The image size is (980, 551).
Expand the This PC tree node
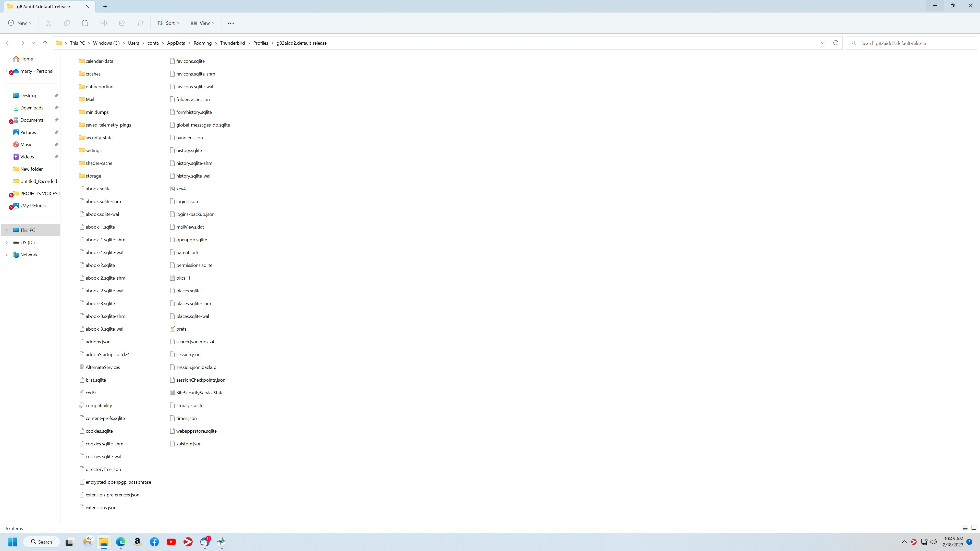[6, 230]
